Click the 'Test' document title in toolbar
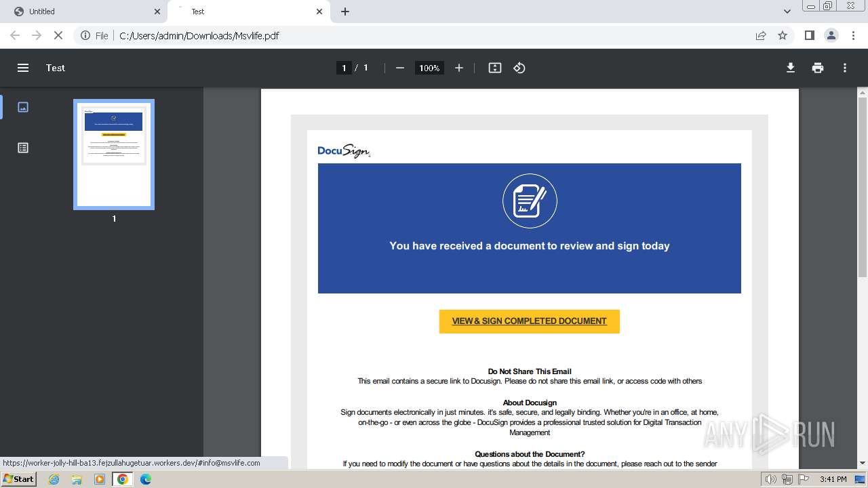868x488 pixels. click(56, 68)
